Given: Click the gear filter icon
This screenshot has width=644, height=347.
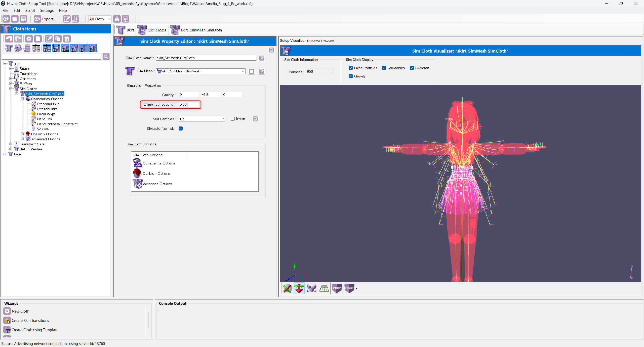Looking at the screenshot, I should [18, 48].
